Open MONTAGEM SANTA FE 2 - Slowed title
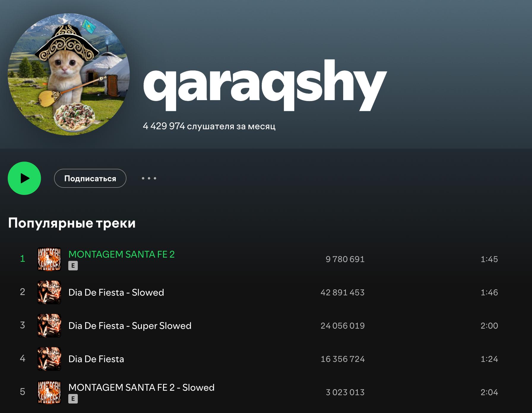 pyautogui.click(x=141, y=387)
